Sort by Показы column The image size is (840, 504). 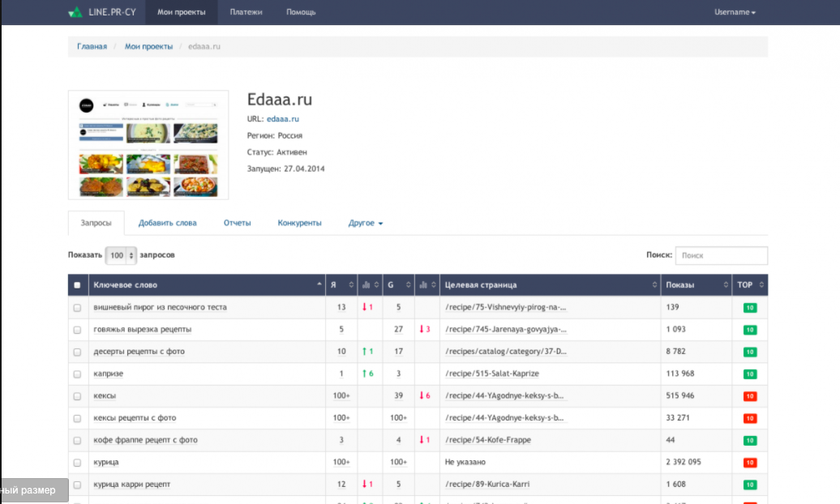click(696, 285)
